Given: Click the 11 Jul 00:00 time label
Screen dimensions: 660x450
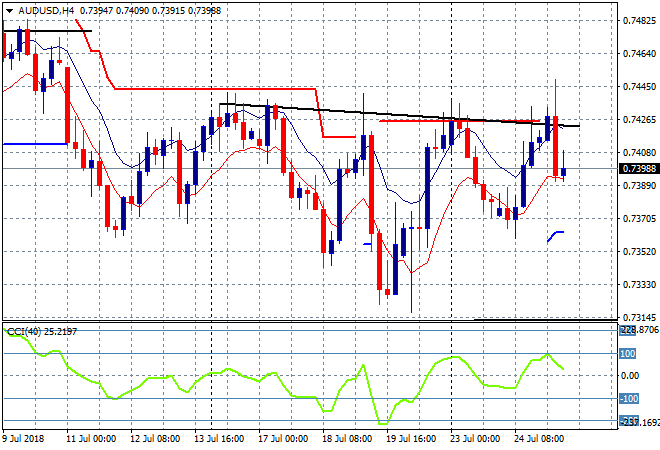Looking at the screenshot, I should click(91, 439).
